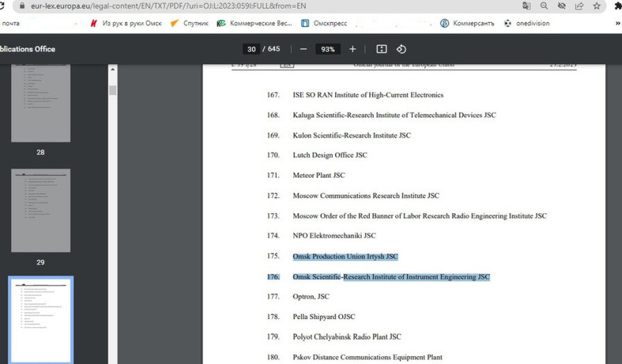Screen dimensions: 622x364
Task: Open the Из рук в руки Омск bookmark
Action: click(x=126, y=24)
